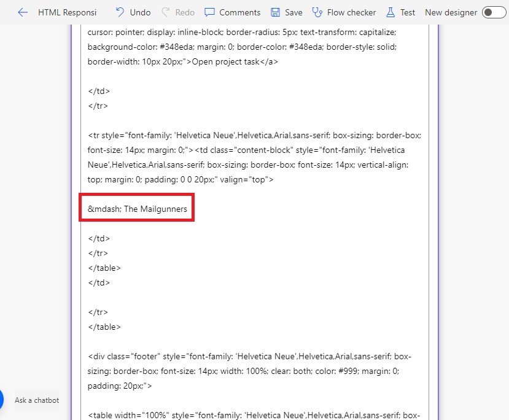Click the back arrow to exit the editor
Screen dimensions: 509x420
point(22,12)
